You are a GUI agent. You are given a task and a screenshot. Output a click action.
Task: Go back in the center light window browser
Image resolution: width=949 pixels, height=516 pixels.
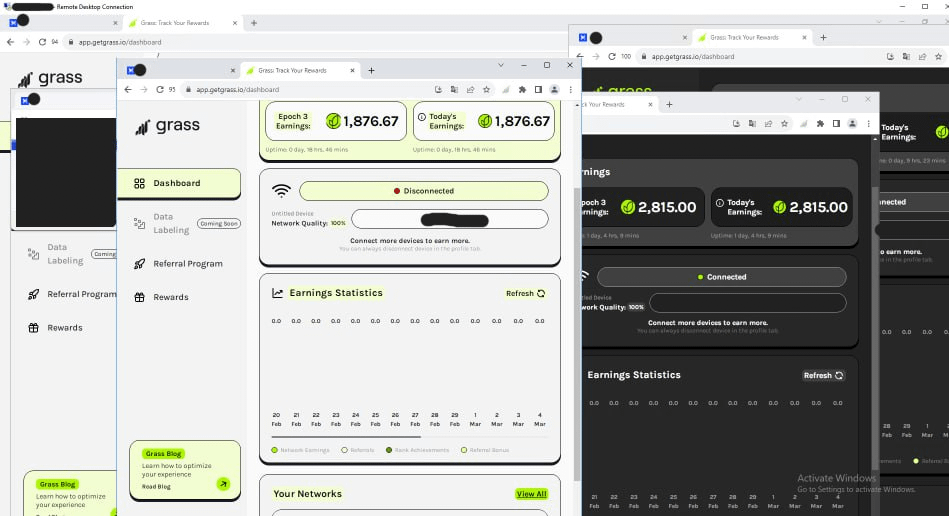128,90
